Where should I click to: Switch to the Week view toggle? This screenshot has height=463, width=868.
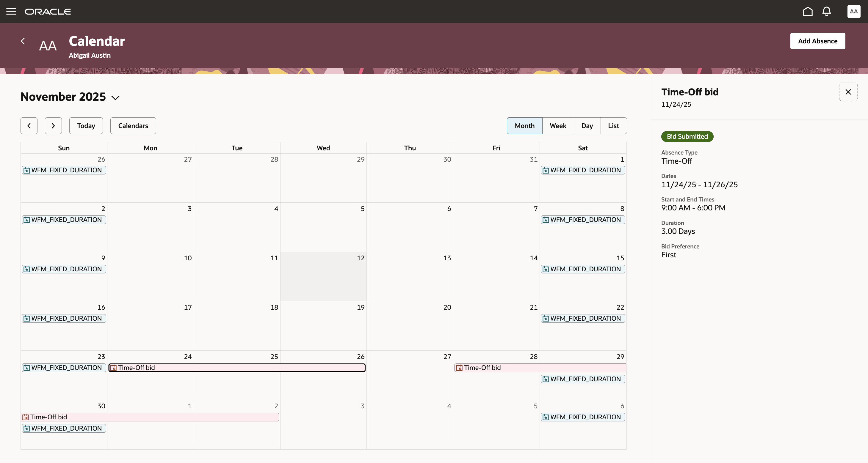tap(558, 125)
